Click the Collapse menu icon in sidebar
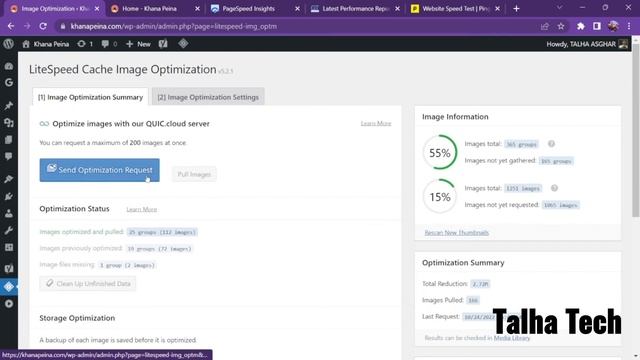 (x=9, y=304)
